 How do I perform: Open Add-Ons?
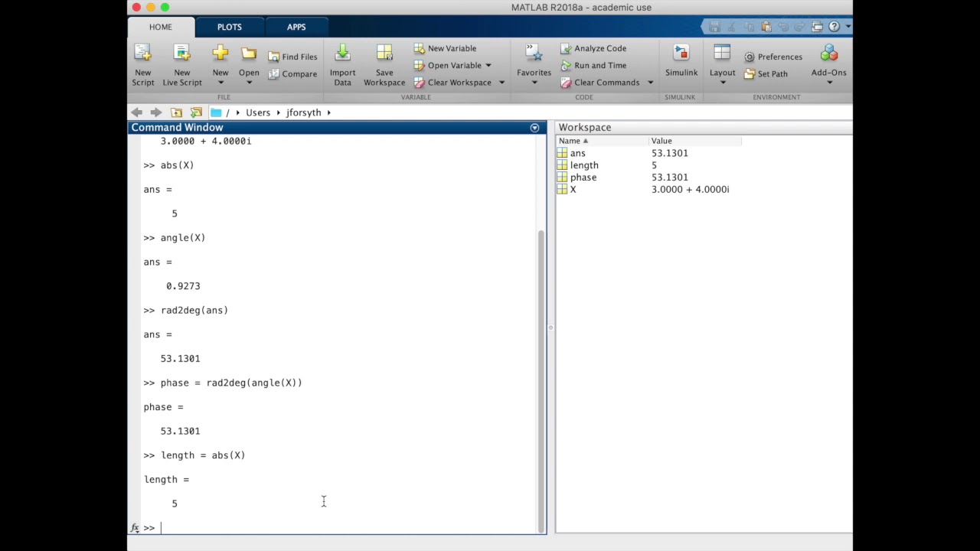click(x=829, y=61)
